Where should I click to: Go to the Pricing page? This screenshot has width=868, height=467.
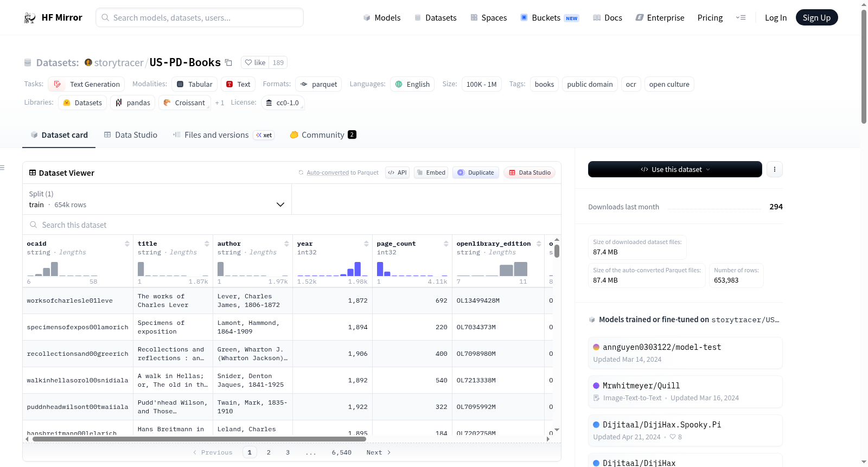click(710, 18)
